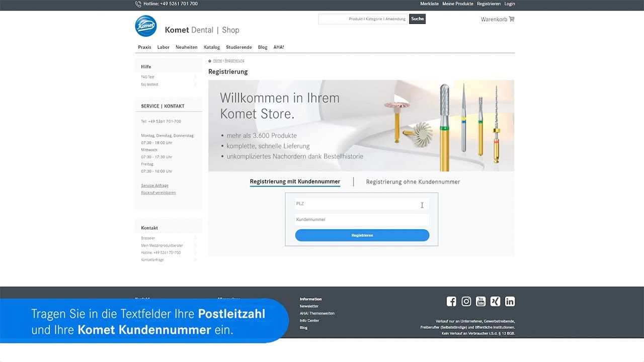Click the Suche button

coord(417,19)
